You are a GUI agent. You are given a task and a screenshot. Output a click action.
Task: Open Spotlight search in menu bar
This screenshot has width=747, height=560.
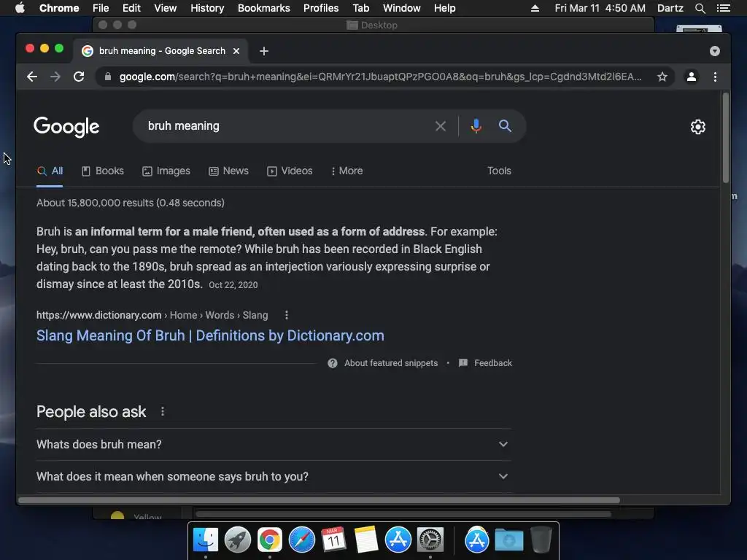(x=700, y=8)
